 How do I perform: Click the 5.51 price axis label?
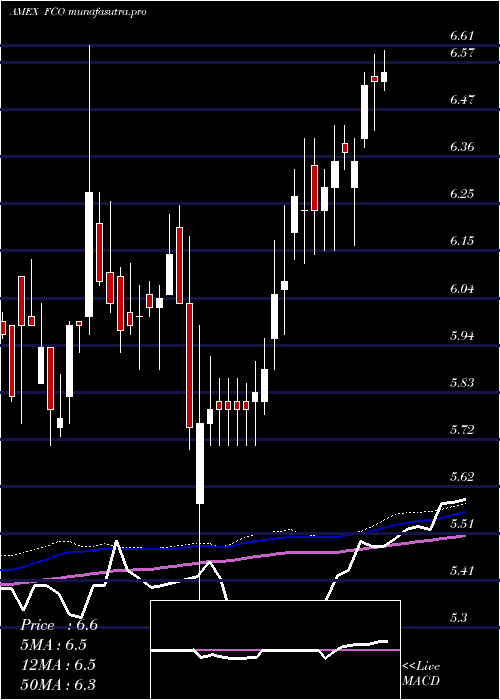tap(462, 524)
